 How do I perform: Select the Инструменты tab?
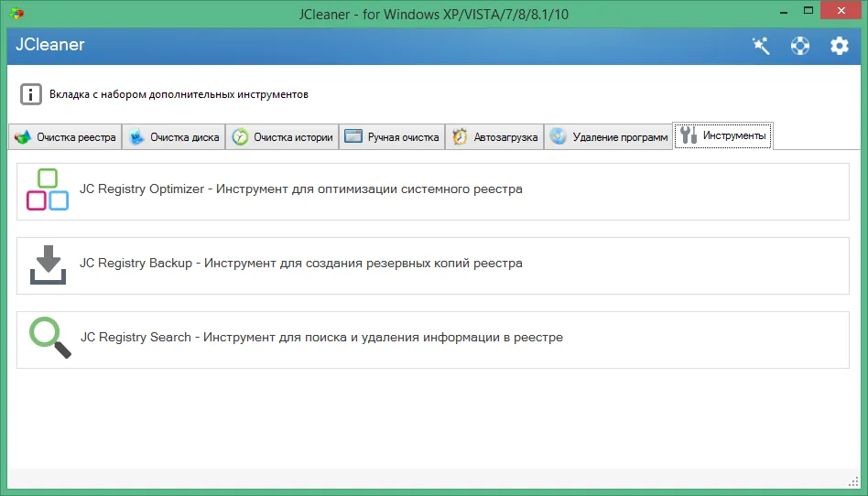click(723, 135)
